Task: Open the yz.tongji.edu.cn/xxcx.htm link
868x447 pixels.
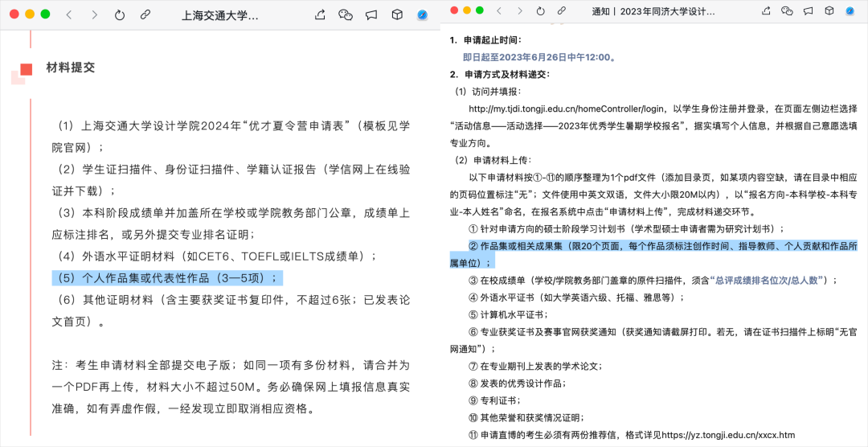Action: click(x=728, y=434)
